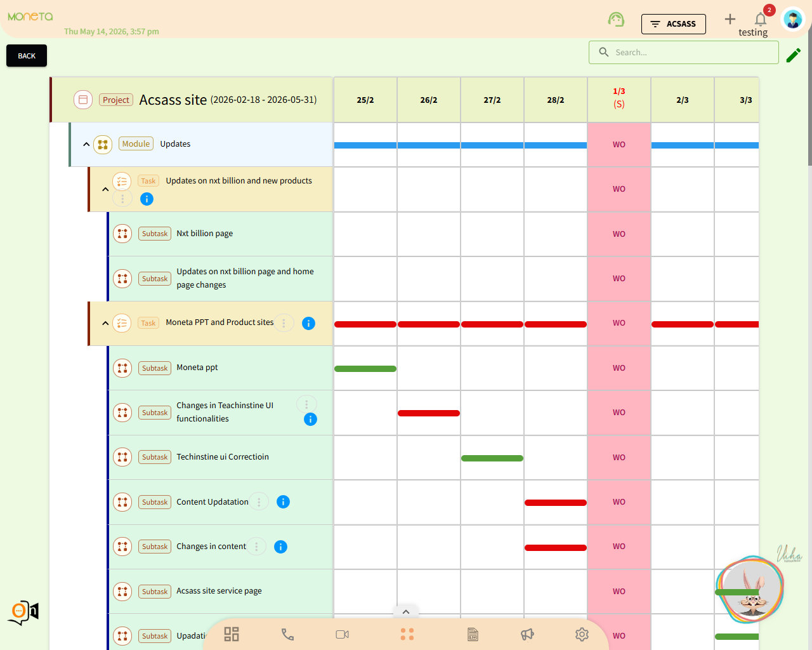Screen dimensions: 812x650
Task: Open the chat assistant icon at bottom left
Action: click(23, 613)
